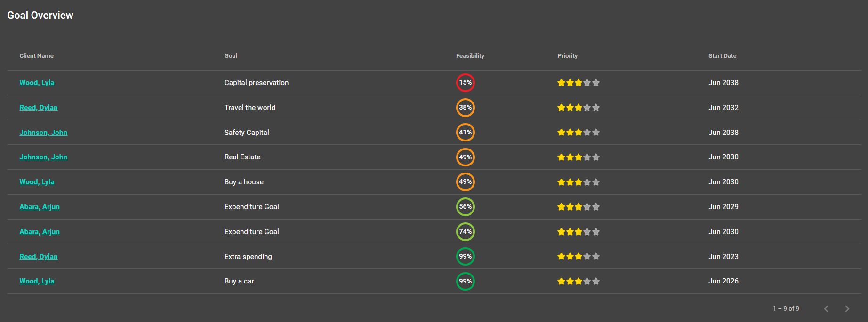Select the Buy a house goal row

click(x=434, y=182)
